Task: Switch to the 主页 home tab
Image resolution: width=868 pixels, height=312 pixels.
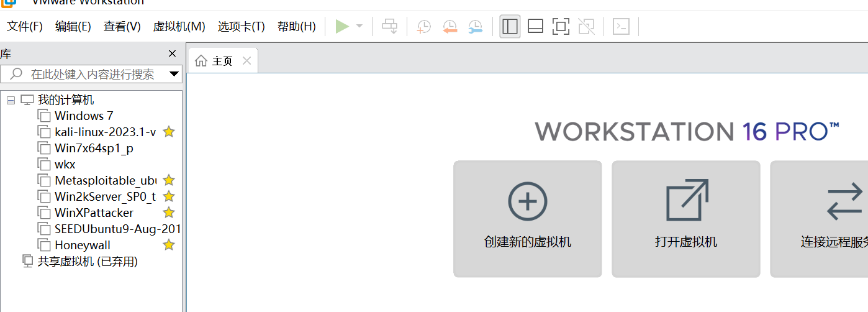Action: coord(222,60)
